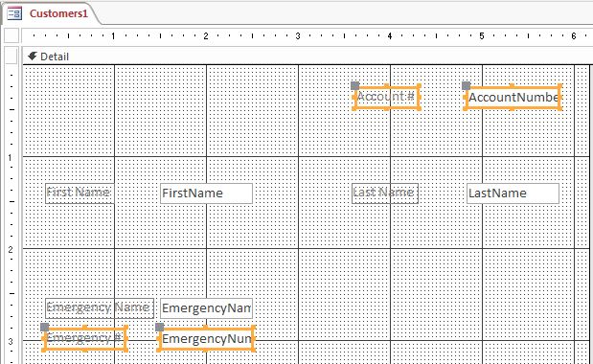Select the Detail section bar
593x364 pixels.
(x=308, y=57)
